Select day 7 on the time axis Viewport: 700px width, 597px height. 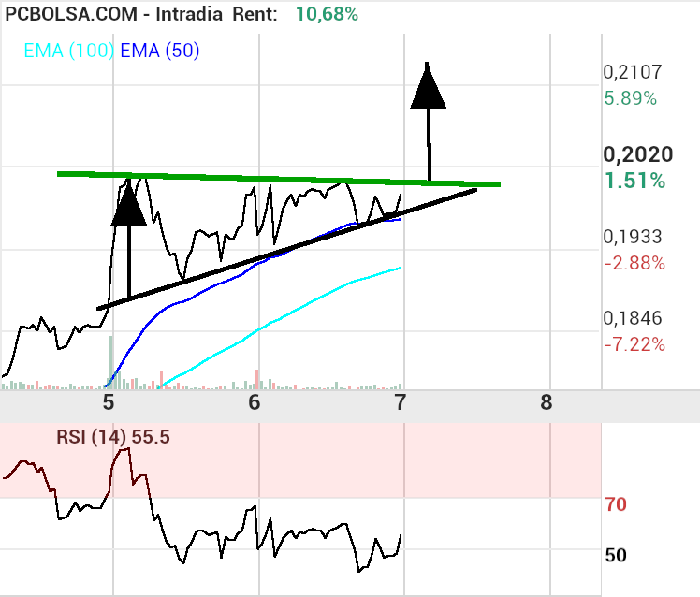pos(401,403)
